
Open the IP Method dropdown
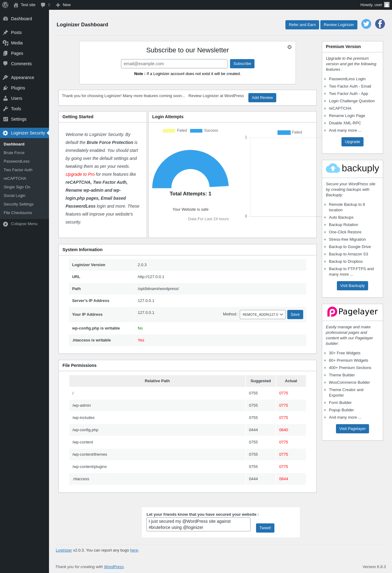point(263,315)
